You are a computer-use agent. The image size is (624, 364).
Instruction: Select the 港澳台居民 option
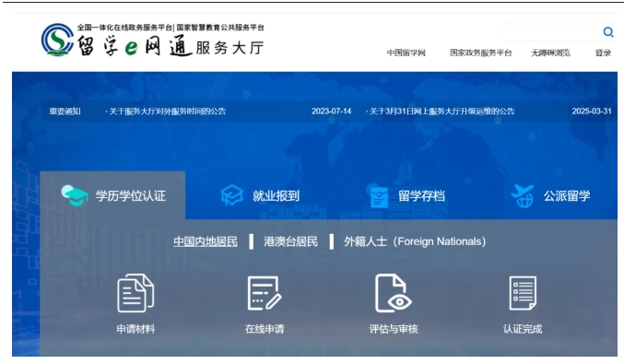click(291, 241)
